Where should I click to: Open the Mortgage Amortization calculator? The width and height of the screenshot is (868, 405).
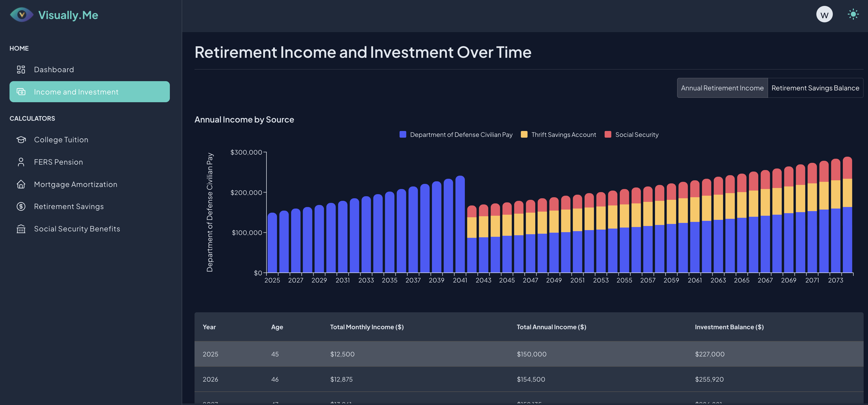pyautogui.click(x=76, y=184)
